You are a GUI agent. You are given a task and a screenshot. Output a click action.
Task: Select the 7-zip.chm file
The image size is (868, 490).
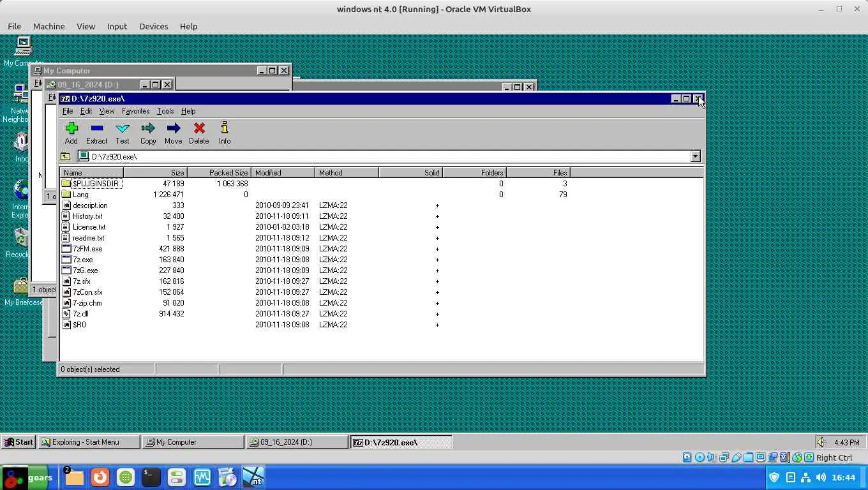pyautogui.click(x=87, y=303)
